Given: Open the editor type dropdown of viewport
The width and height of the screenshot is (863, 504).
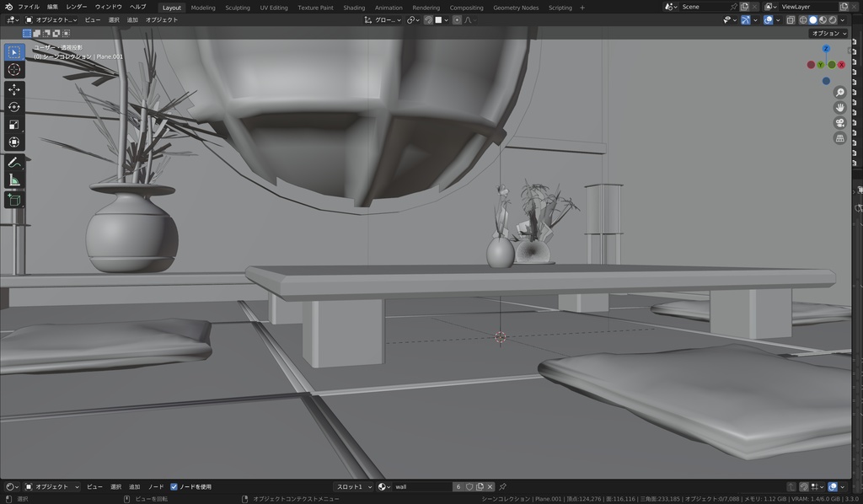Looking at the screenshot, I should (x=11, y=20).
